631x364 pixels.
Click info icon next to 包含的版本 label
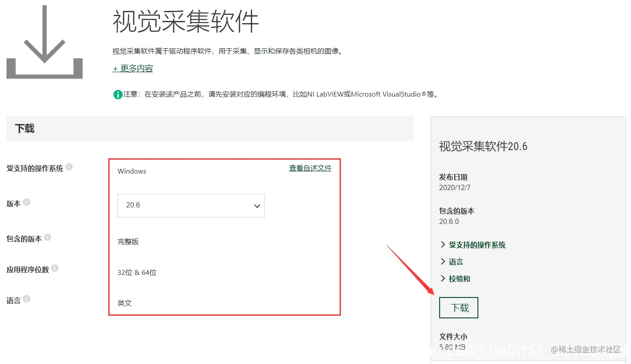pos(48,237)
